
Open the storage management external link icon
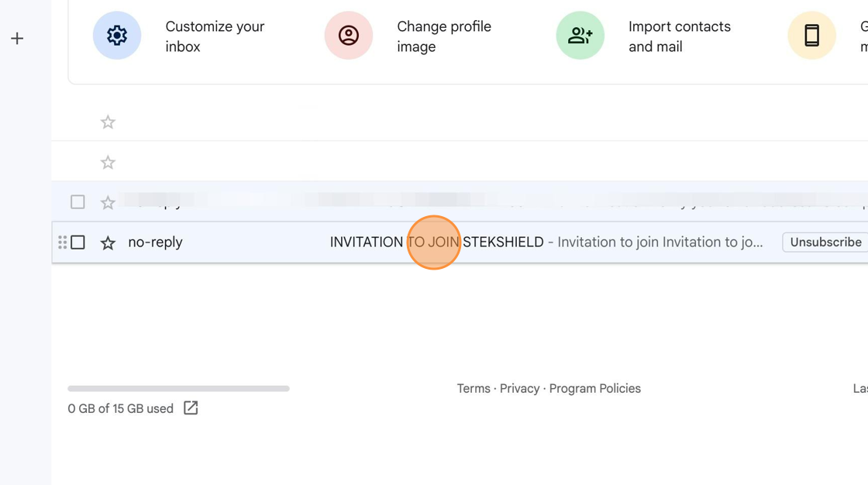[191, 408]
